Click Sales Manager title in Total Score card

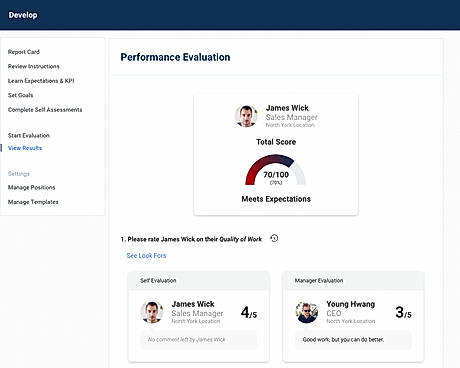coord(291,117)
